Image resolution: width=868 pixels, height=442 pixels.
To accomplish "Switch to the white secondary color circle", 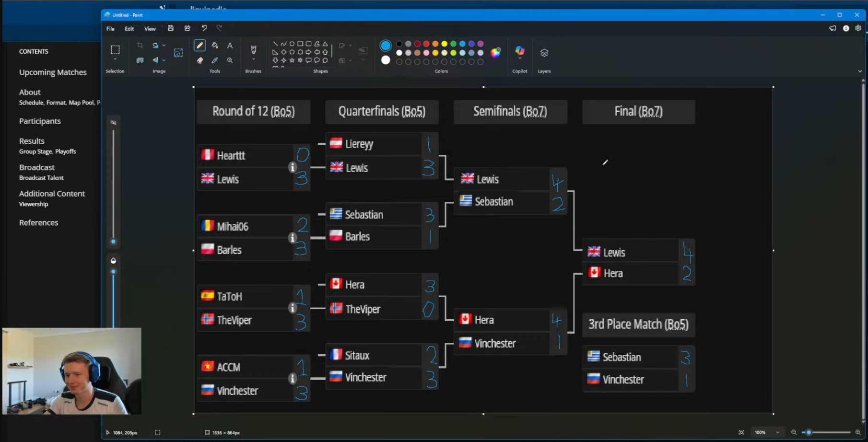I will click(x=386, y=60).
